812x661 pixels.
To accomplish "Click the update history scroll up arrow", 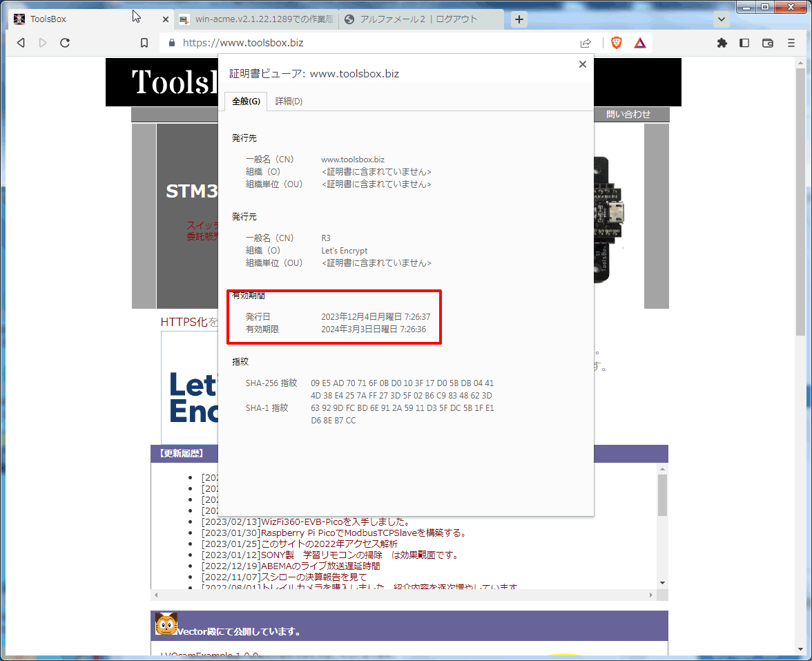I will pos(662,469).
